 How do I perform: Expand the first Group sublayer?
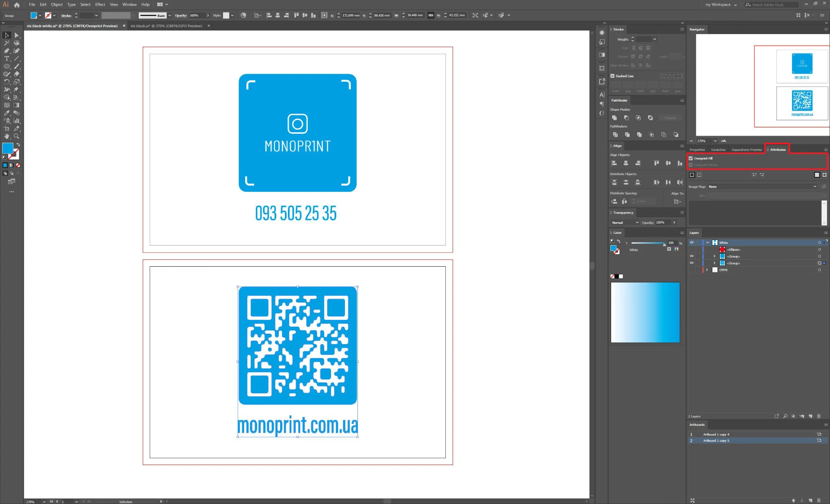715,256
